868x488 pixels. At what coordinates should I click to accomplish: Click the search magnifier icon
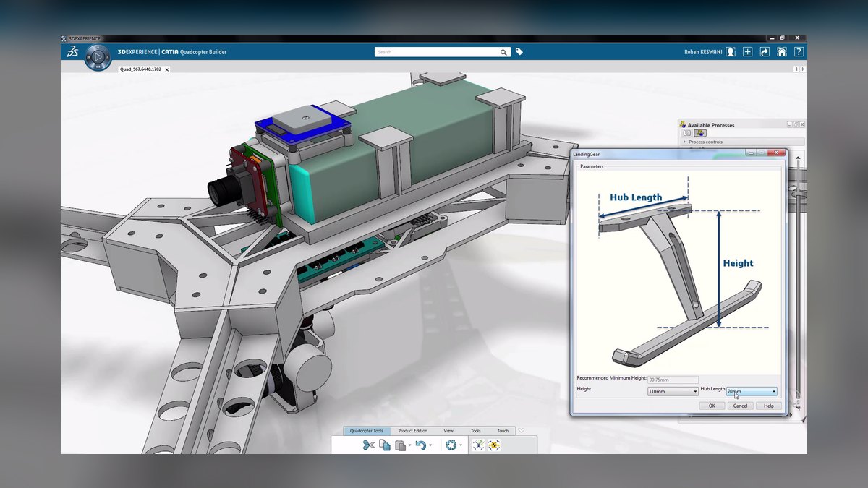click(x=504, y=52)
